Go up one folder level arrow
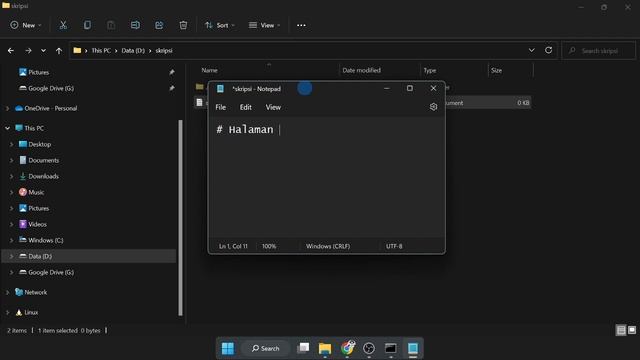 click(x=59, y=51)
